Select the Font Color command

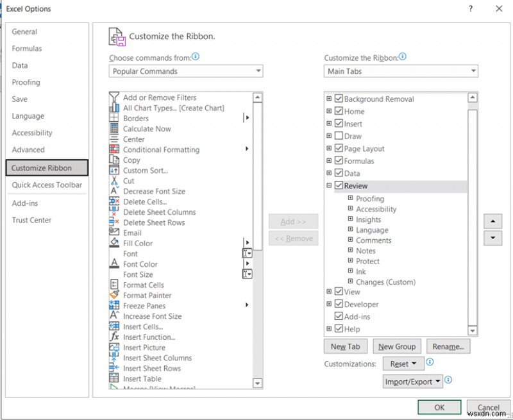pyautogui.click(x=140, y=264)
